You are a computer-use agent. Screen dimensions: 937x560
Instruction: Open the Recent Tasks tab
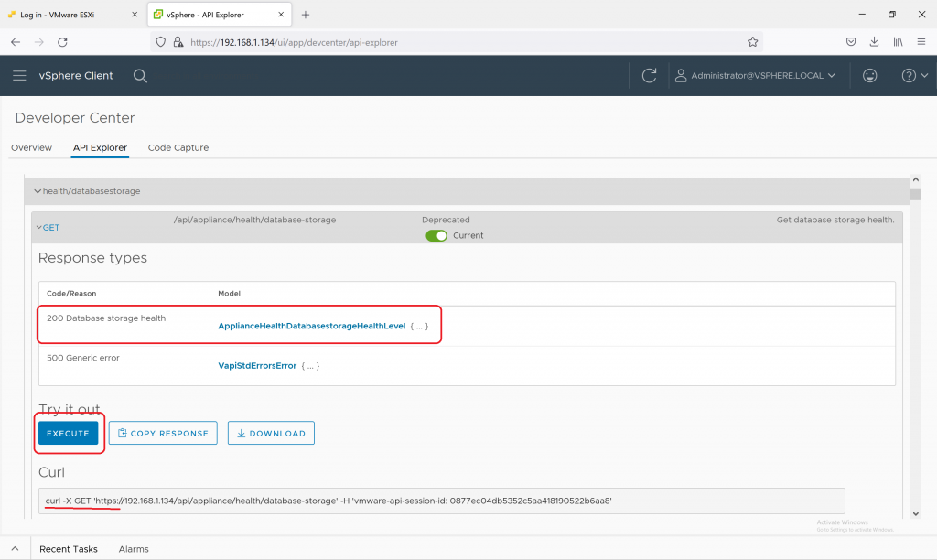(68, 549)
